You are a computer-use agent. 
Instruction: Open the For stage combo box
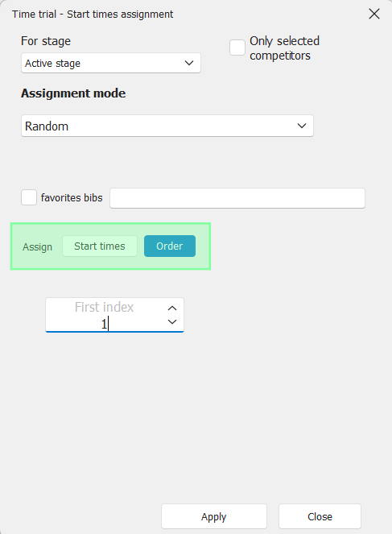(x=111, y=63)
